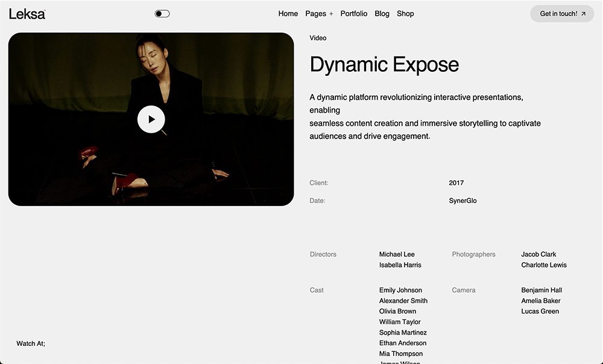Play the Dynamic Expose video
The height and width of the screenshot is (364, 603).
coord(151,119)
